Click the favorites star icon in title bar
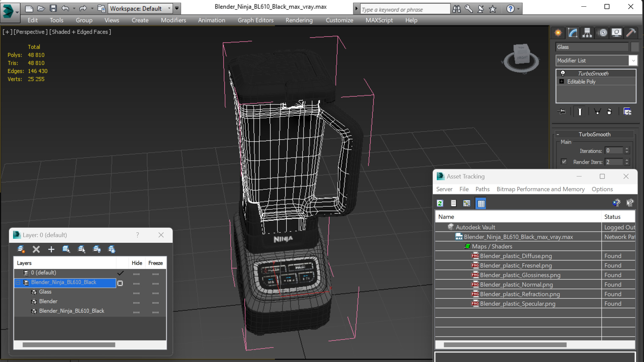Image resolution: width=644 pixels, height=362 pixels. (492, 9)
